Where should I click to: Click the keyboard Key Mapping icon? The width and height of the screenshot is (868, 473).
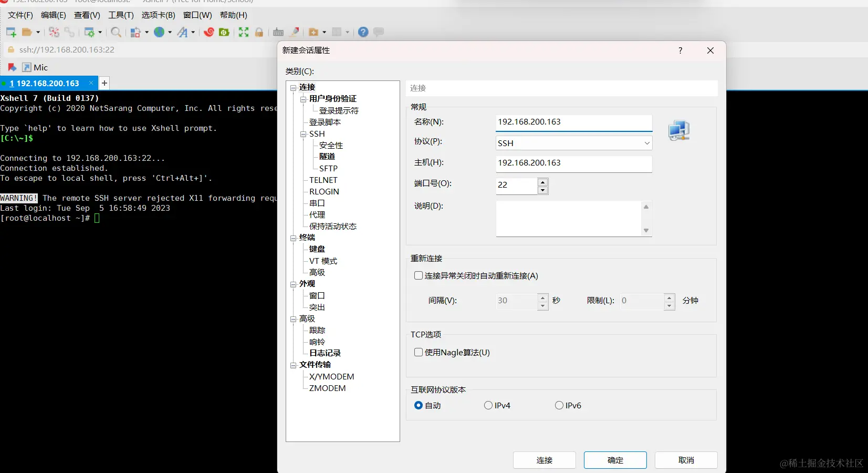tap(278, 33)
